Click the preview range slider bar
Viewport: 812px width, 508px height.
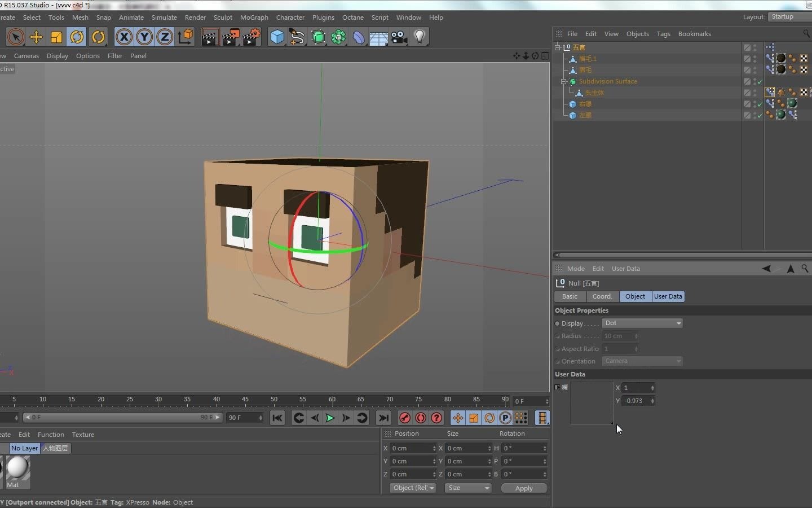pos(122,418)
